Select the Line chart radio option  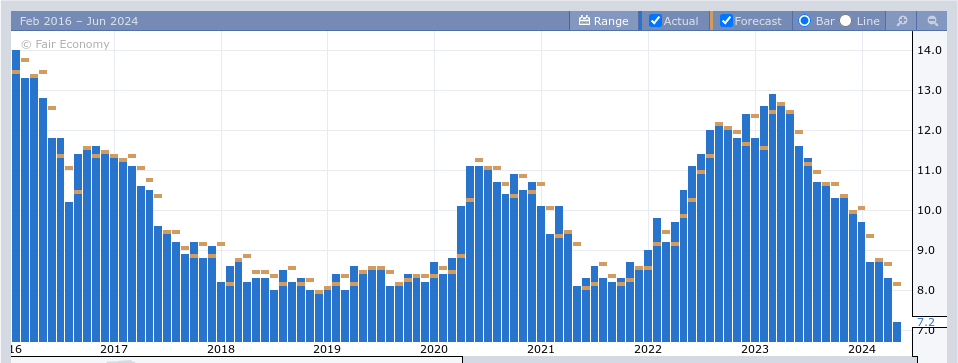(x=846, y=21)
